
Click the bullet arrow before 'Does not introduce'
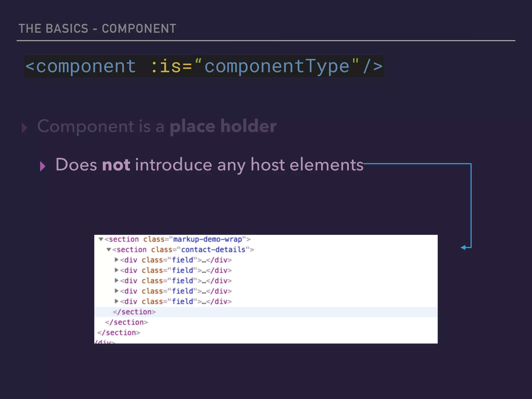[x=43, y=166]
